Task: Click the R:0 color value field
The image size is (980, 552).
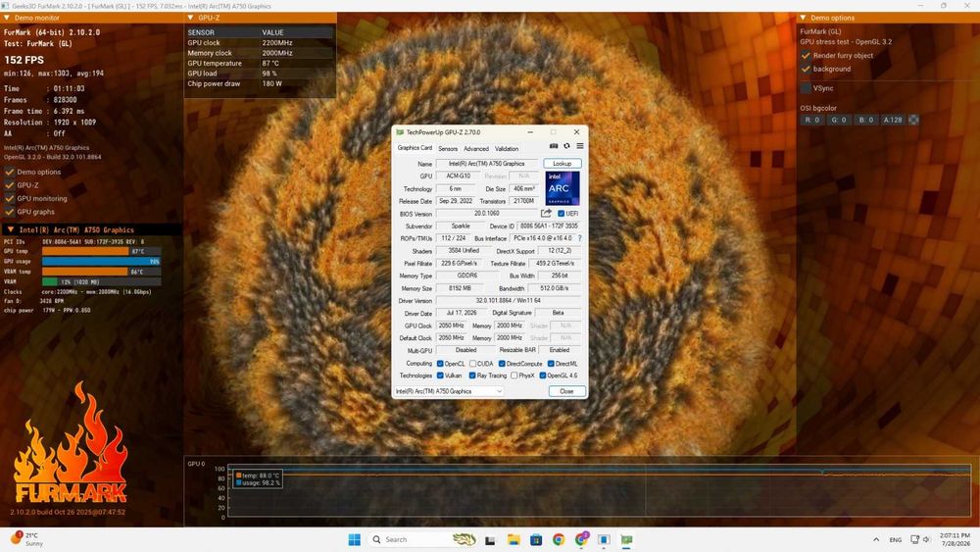Action: [811, 120]
